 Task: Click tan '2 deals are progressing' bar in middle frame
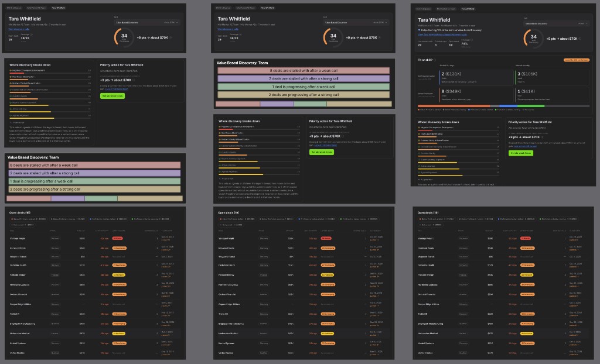click(x=304, y=94)
